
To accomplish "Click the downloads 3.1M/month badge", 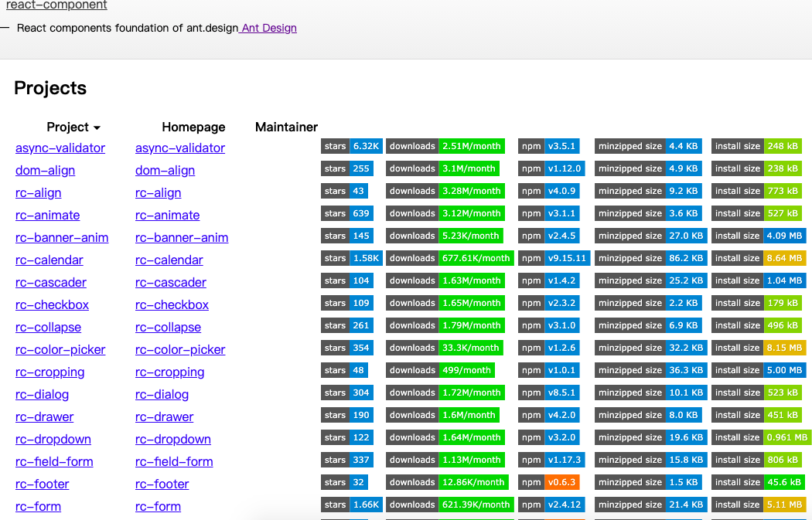I will coord(442,168).
